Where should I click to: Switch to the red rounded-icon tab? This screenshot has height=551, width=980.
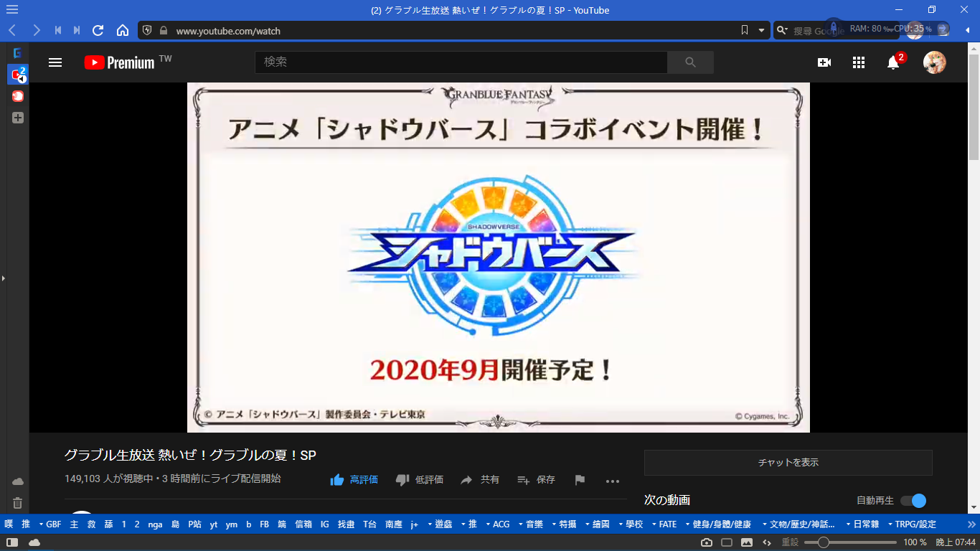18,95
